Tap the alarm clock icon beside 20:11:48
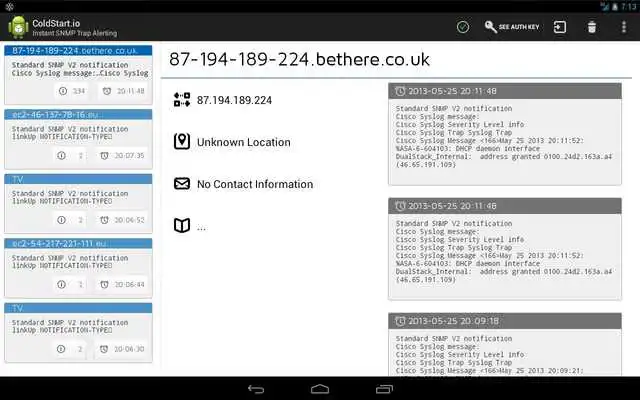This screenshot has width=640, height=400. (107, 91)
